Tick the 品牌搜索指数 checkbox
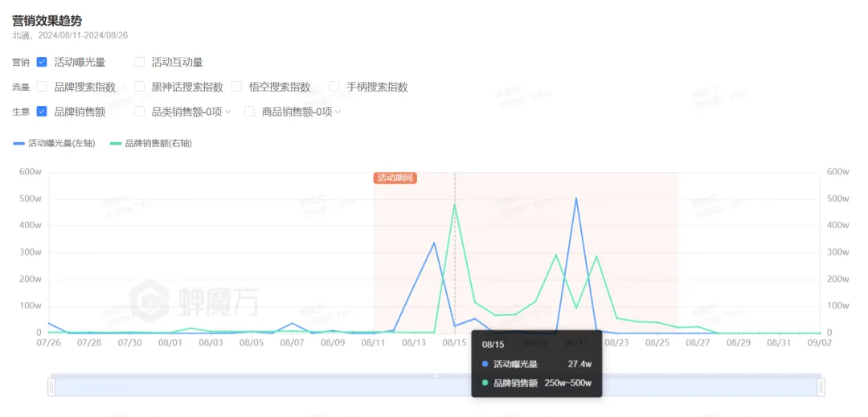The height and width of the screenshot is (417, 868). (42, 87)
